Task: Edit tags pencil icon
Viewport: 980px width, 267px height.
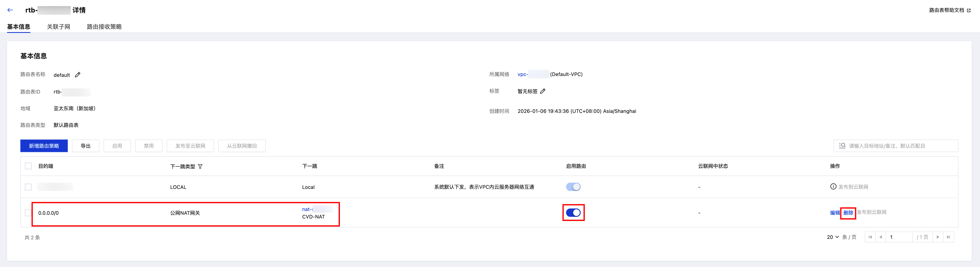Action: click(x=543, y=91)
